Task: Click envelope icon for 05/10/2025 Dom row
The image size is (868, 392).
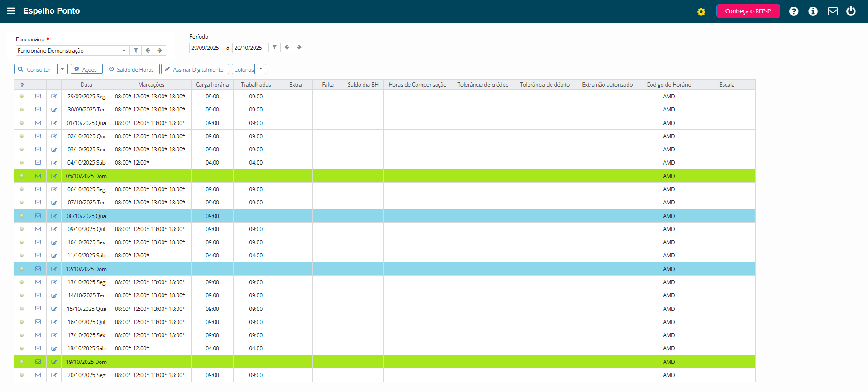Action: pyautogui.click(x=38, y=176)
